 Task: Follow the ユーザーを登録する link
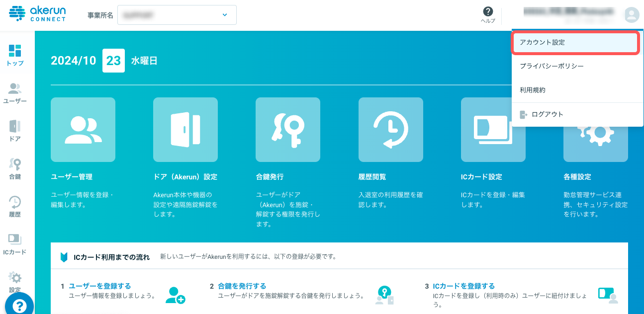point(100,286)
